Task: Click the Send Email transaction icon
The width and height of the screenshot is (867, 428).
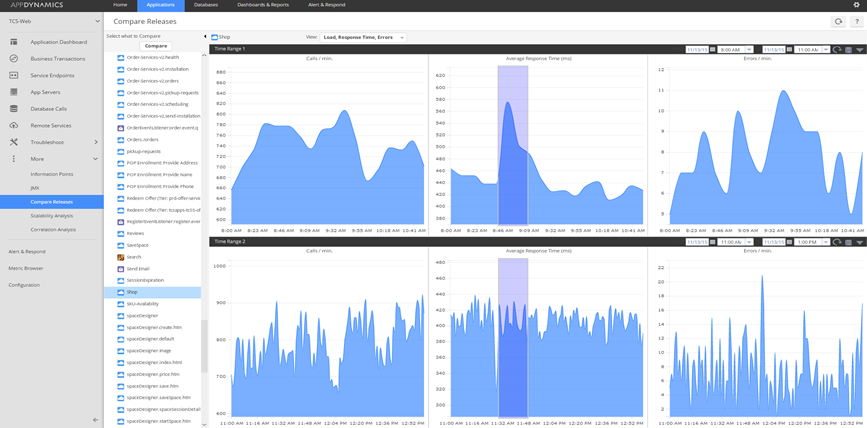Action: [121, 269]
